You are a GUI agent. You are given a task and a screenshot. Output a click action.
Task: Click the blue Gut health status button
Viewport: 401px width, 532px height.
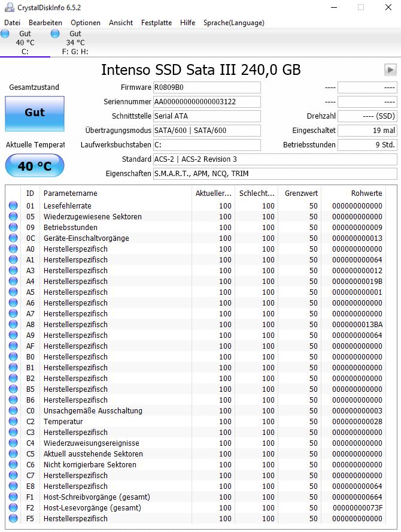click(35, 113)
